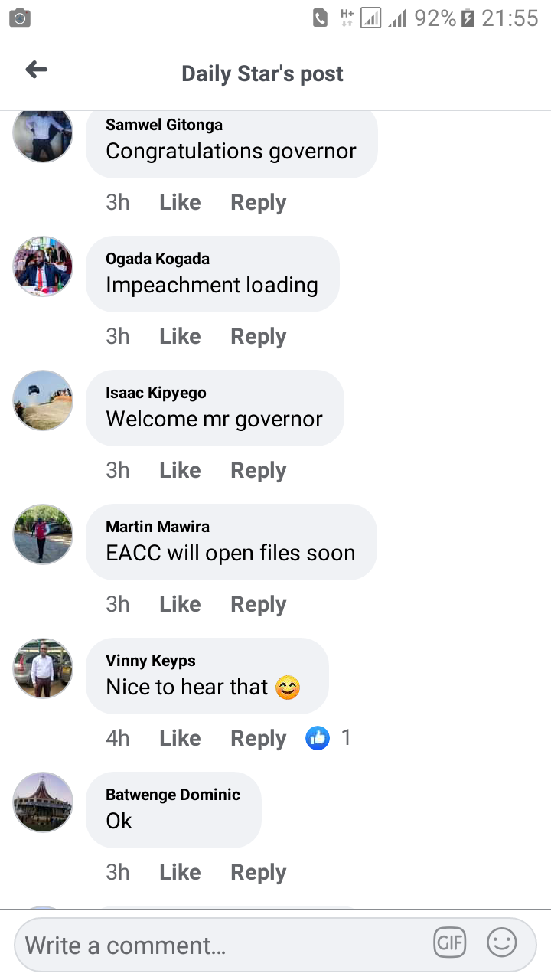Viewport: 551px width, 980px height.
Task: Open Batwenge Dominic's avatar
Action: (x=43, y=802)
